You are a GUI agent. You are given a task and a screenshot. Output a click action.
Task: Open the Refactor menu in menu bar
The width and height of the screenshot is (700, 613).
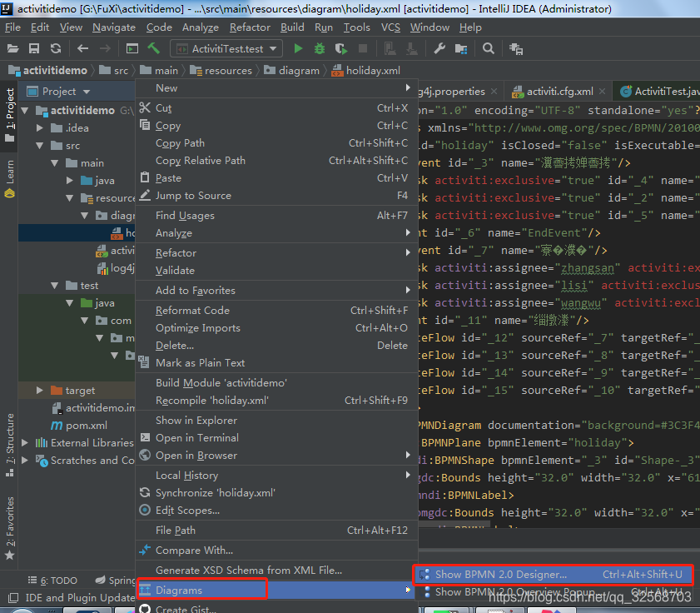click(250, 27)
